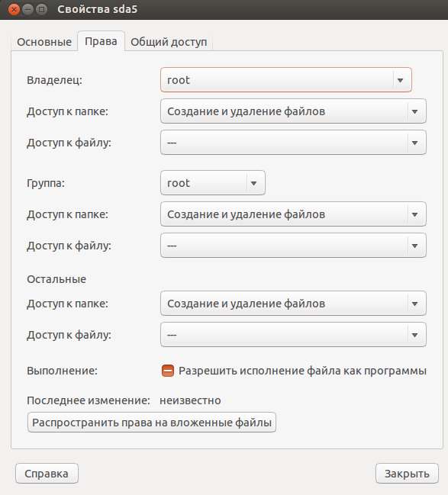Open the Общий доступ tab

pos(169,42)
